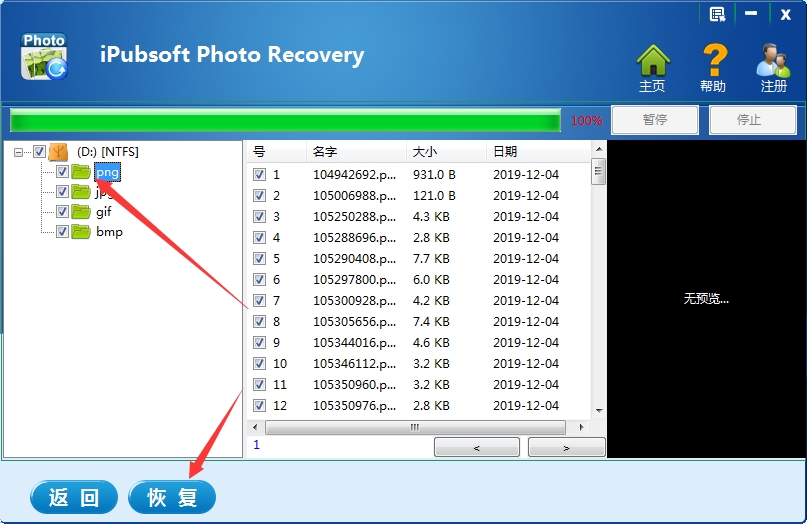
Task: Click the scroll up arrow of file list
Action: (x=599, y=149)
